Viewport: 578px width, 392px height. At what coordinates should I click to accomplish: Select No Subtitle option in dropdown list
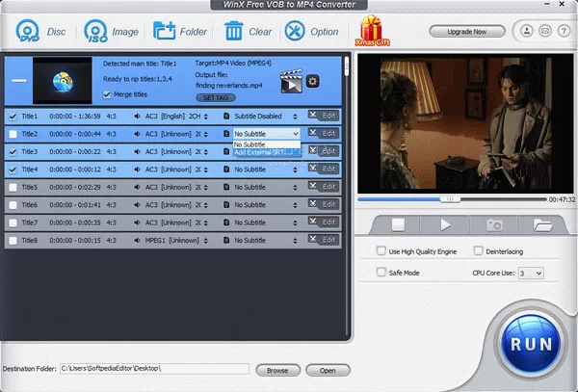point(250,144)
